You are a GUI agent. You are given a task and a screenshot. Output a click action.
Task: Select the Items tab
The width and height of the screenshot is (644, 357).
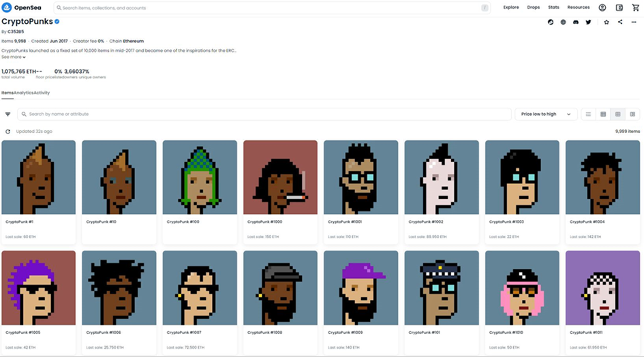pos(7,93)
